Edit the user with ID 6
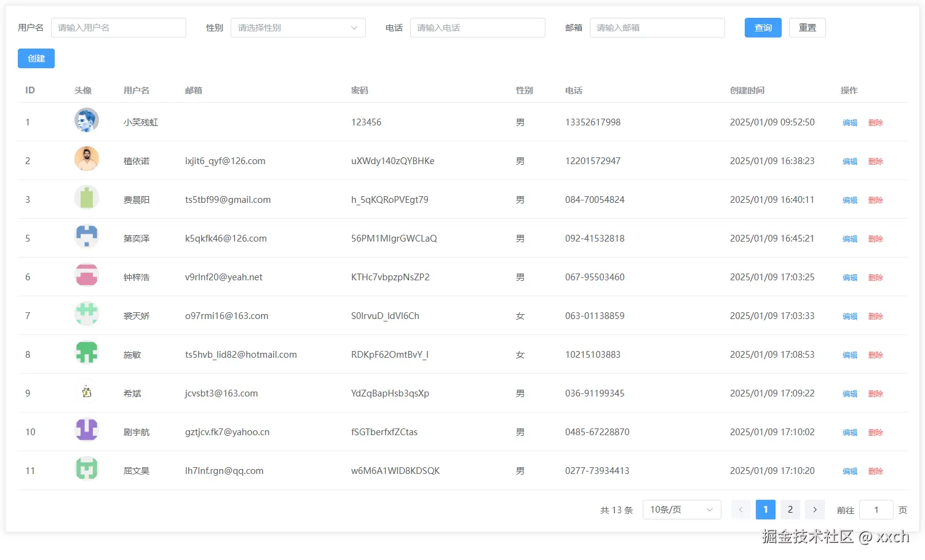 click(850, 277)
